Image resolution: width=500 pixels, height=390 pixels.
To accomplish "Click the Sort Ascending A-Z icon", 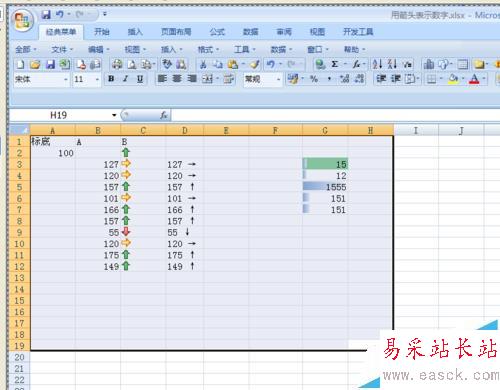I will (377, 64).
